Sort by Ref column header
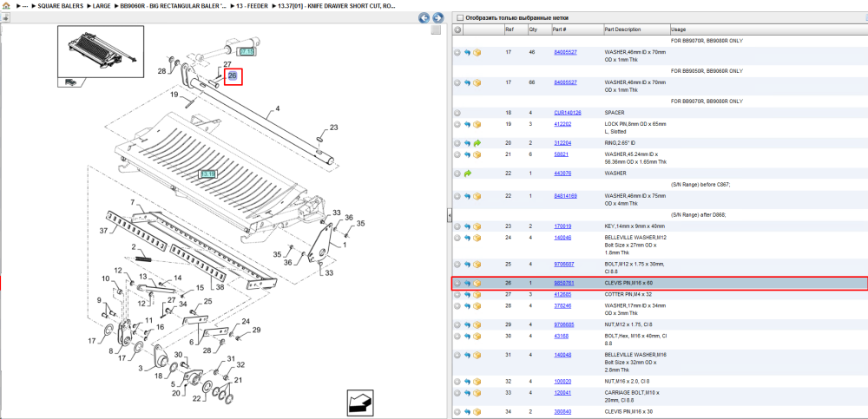The width and height of the screenshot is (868, 419). click(x=516, y=29)
